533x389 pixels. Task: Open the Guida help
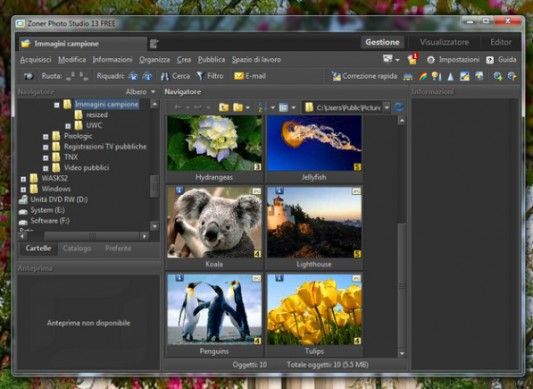click(x=501, y=60)
